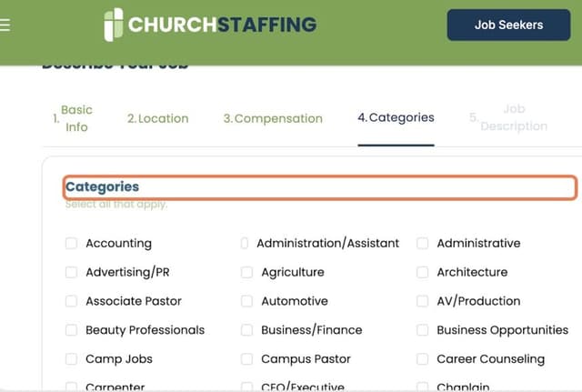Switch to the Location step tab
The image size is (582, 392).
click(158, 118)
